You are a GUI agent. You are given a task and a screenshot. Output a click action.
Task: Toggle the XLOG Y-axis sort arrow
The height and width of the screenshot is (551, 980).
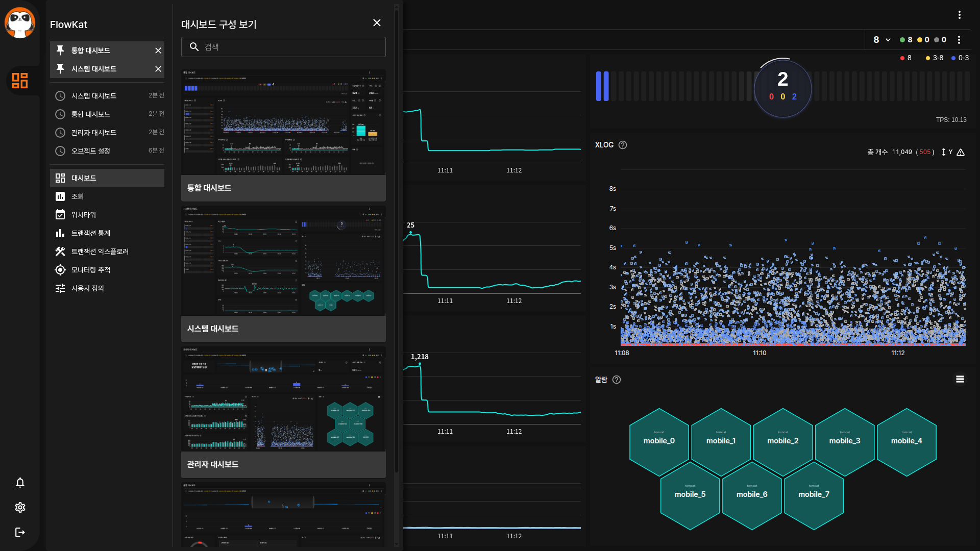pos(944,152)
